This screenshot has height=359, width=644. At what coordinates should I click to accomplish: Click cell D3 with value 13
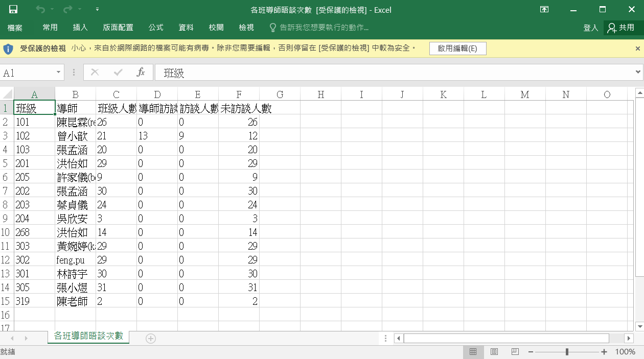pyautogui.click(x=157, y=136)
